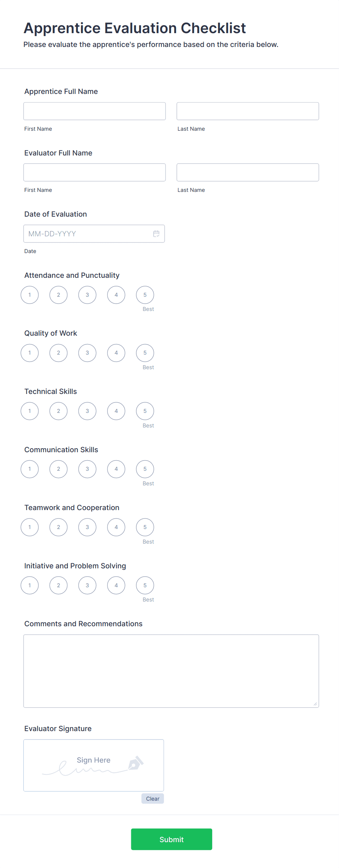Select the evaluator First Name field
The width and height of the screenshot is (339, 868).
pos(94,172)
